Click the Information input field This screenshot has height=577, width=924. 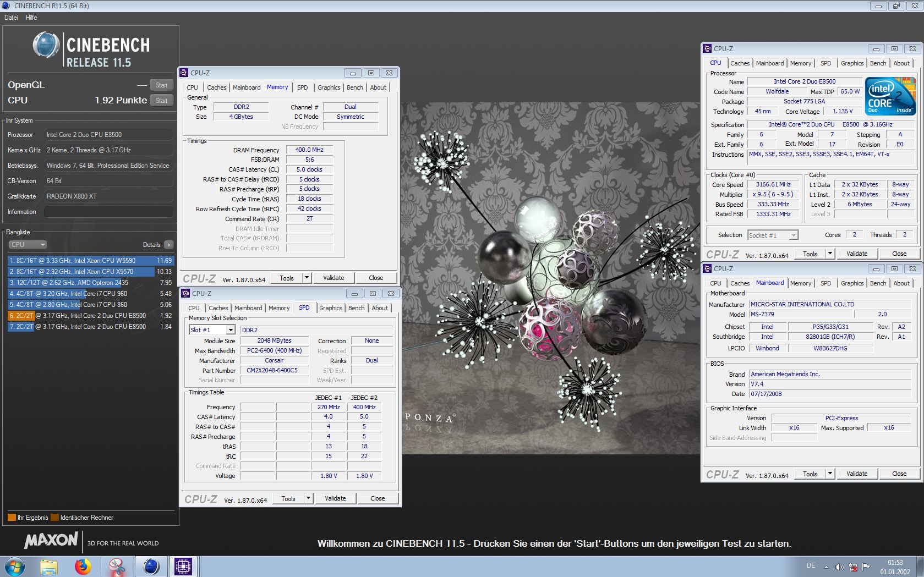(x=109, y=212)
